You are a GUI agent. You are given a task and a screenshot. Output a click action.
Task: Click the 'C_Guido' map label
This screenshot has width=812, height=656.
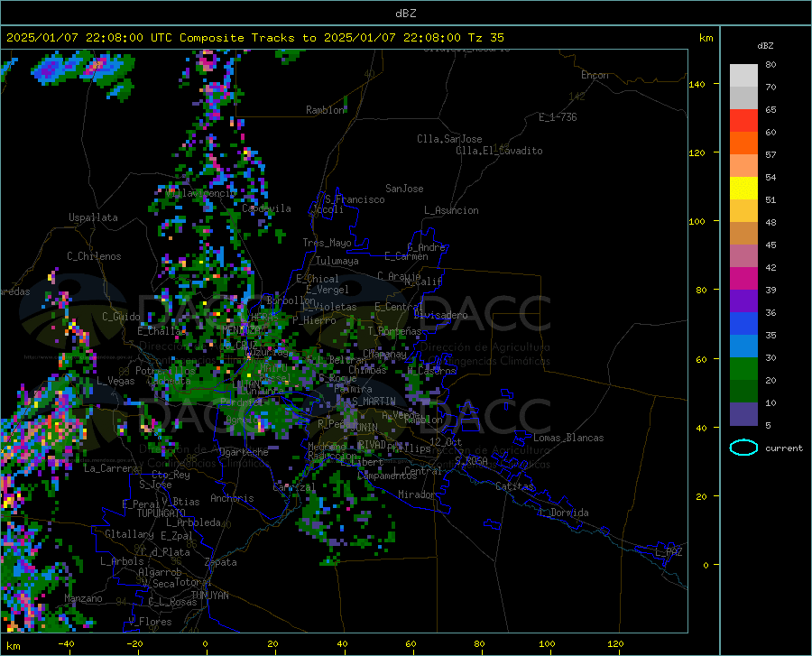pos(121,317)
